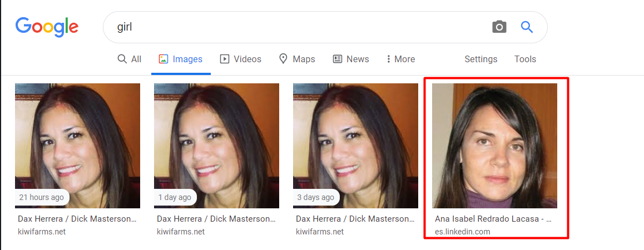Open the thumbnail labeled 3 days ago
Screen dimensions: 644x250
[x=356, y=146]
